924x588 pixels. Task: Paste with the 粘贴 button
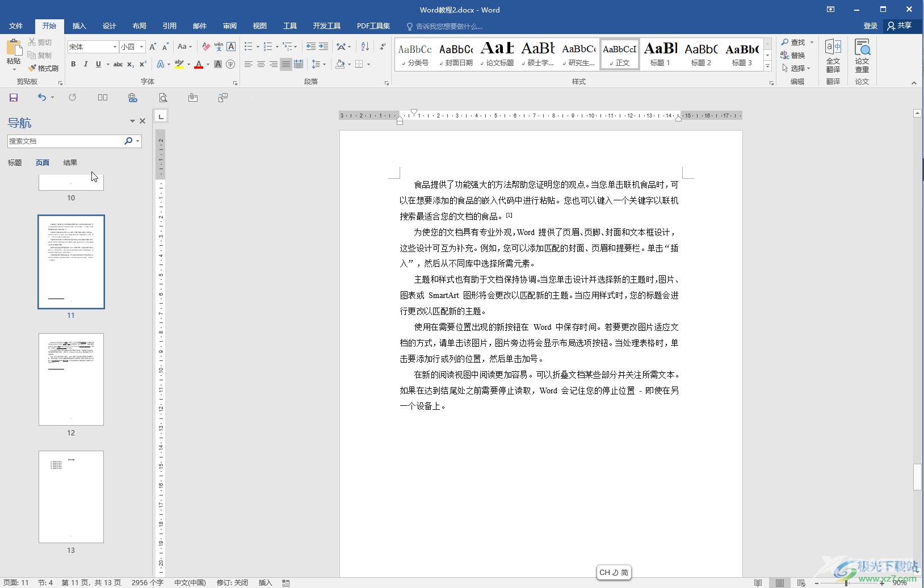tap(14, 55)
